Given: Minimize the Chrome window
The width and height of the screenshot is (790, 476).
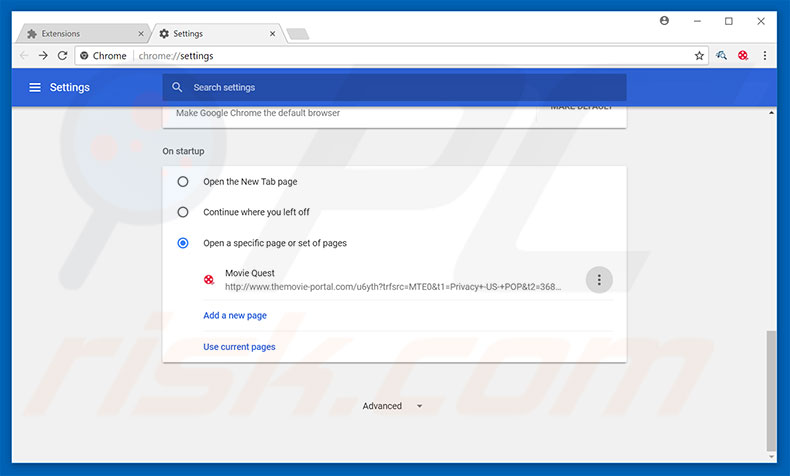Looking at the screenshot, I should pos(697,21).
